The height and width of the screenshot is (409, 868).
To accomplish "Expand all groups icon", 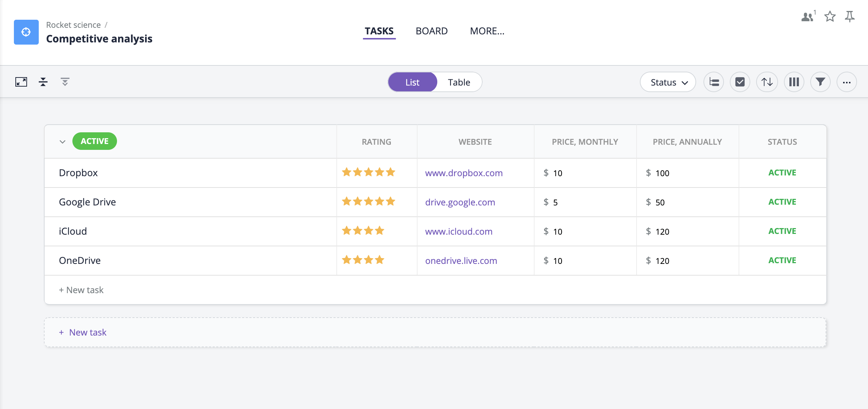I will pyautogui.click(x=65, y=82).
